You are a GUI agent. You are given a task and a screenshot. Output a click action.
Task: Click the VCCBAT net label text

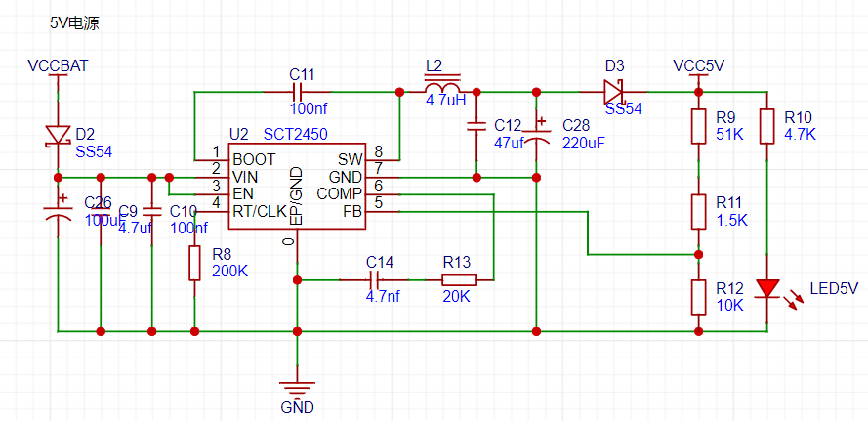(x=59, y=65)
